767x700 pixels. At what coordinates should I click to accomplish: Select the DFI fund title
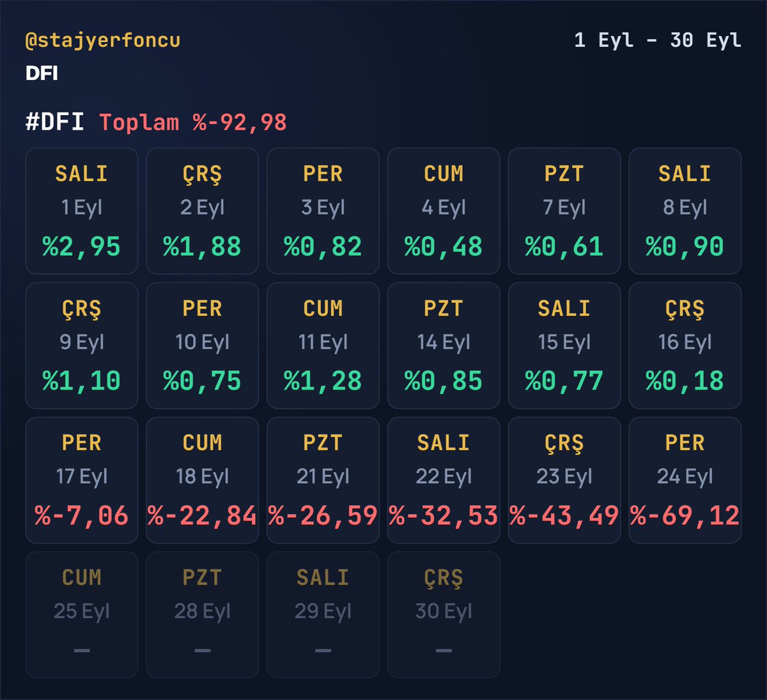(x=42, y=73)
